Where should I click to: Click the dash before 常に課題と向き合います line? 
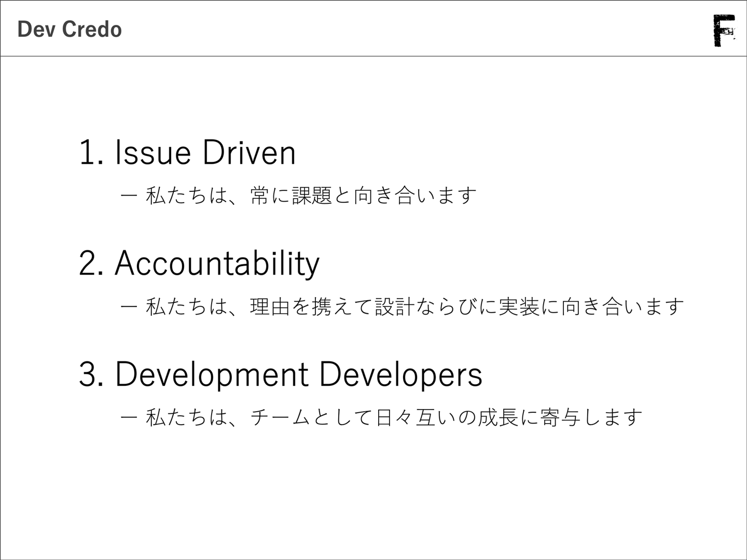(129, 195)
